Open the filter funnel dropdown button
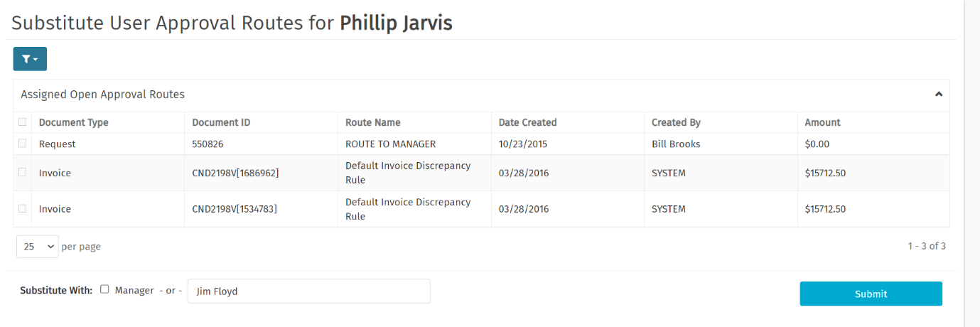 click(30, 59)
